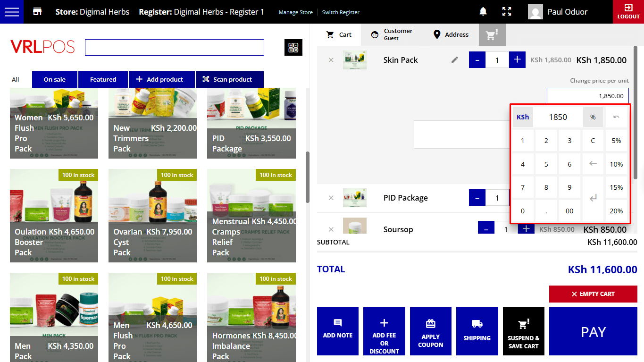Image resolution: width=644 pixels, height=362 pixels.
Task: Add Ovarian Cyst Pack to cart
Action: (x=152, y=216)
